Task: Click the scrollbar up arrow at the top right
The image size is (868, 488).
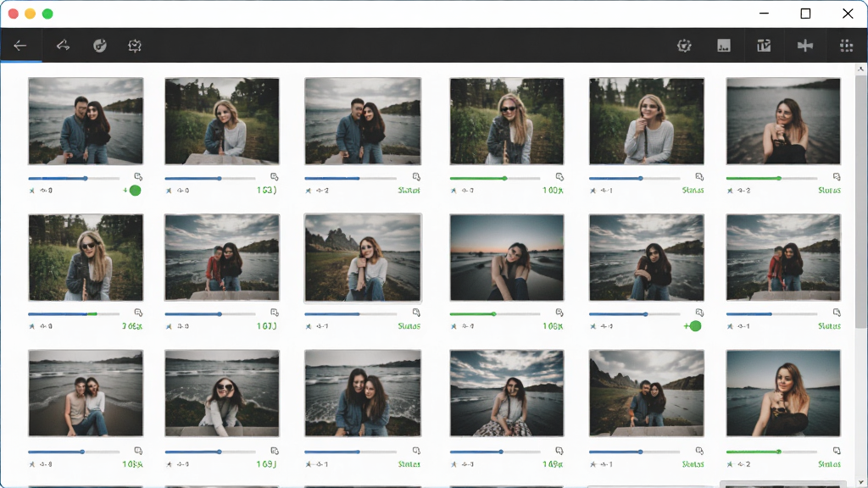Action: pos(861,69)
